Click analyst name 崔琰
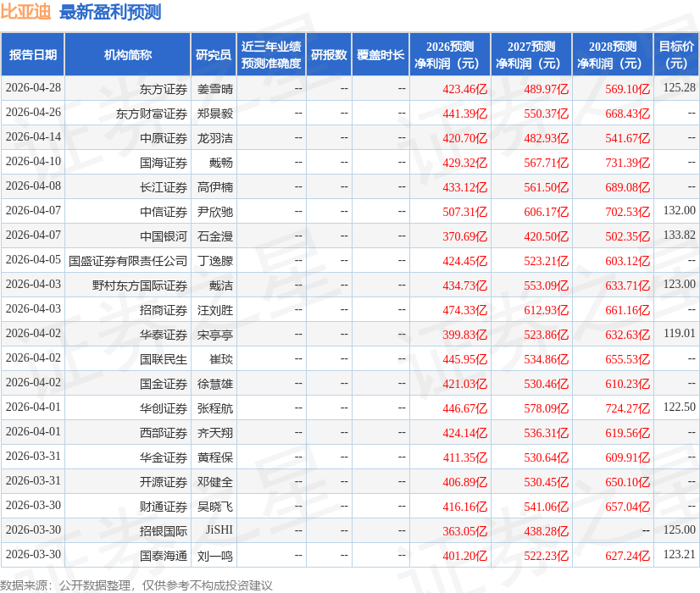The width and height of the screenshot is (700, 593). click(221, 359)
